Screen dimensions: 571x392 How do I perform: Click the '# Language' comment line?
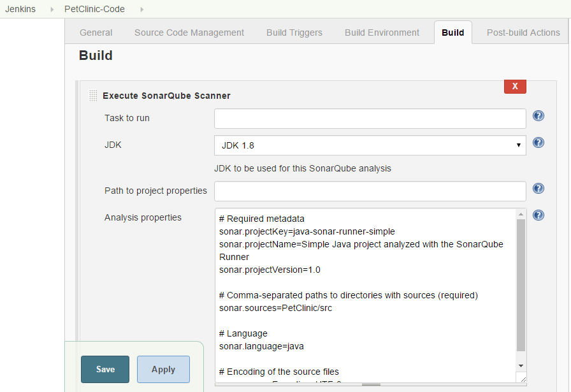pos(243,334)
